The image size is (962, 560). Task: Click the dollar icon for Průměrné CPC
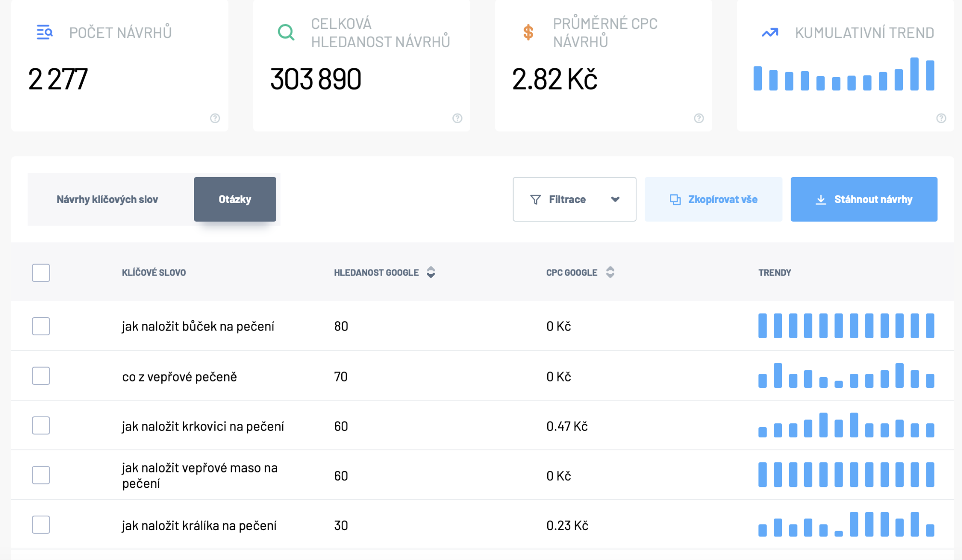[528, 32]
